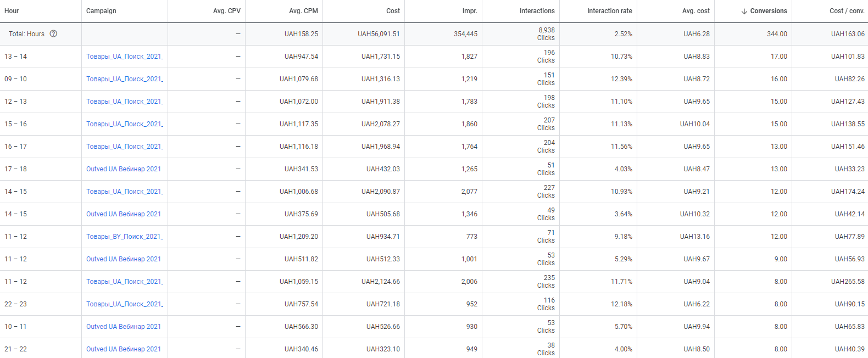Click the sort arrow next to Conversions

pyautogui.click(x=744, y=11)
